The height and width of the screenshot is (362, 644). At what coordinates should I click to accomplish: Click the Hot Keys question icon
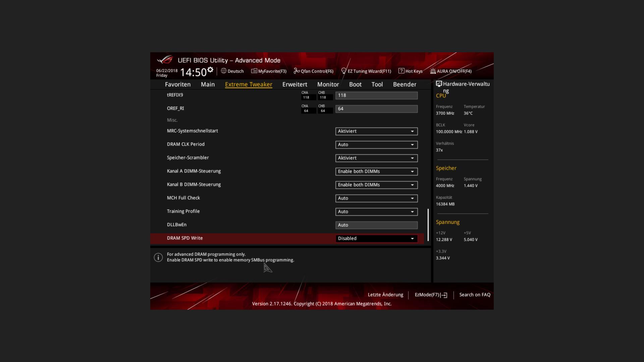401,71
